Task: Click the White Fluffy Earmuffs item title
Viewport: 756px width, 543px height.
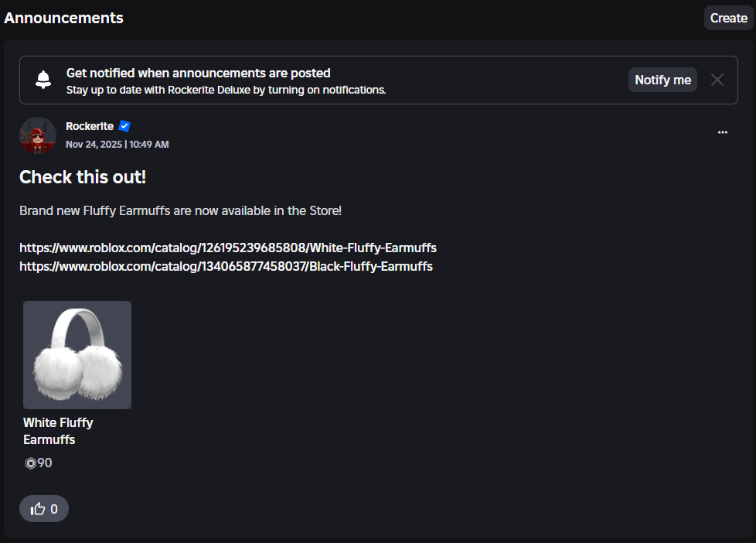Action: click(58, 431)
